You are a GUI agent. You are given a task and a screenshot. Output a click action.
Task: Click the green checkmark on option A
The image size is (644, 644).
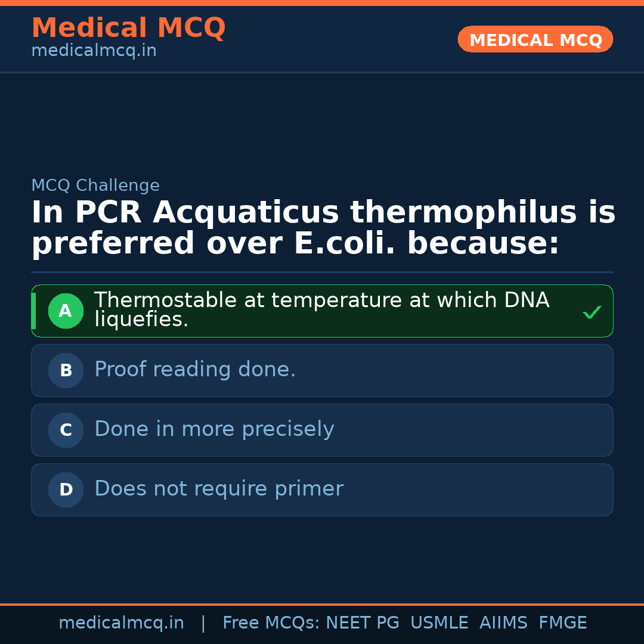point(592,312)
